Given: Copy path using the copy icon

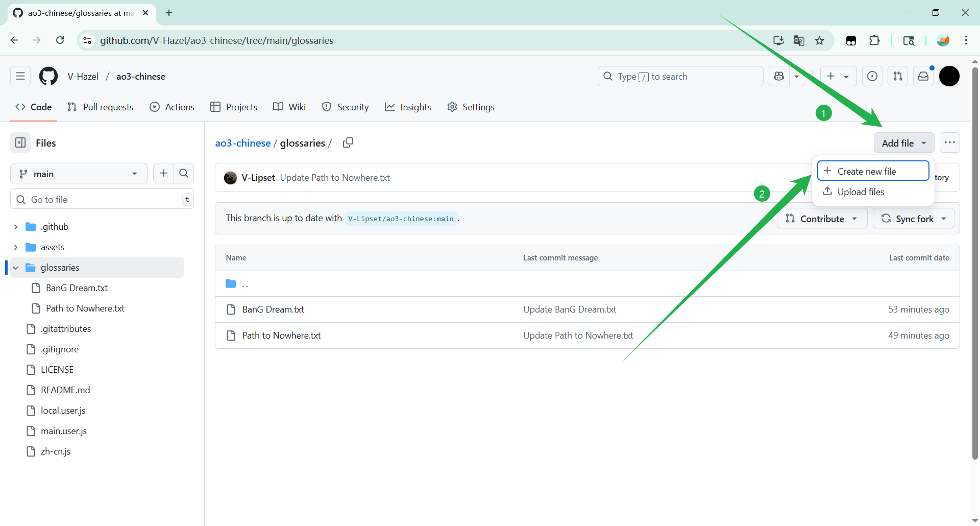Looking at the screenshot, I should pyautogui.click(x=348, y=143).
